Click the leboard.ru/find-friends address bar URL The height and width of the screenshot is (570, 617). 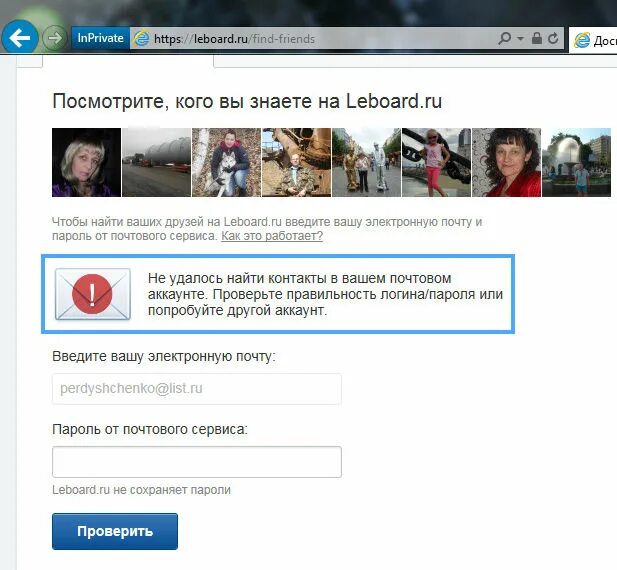[x=235, y=39]
